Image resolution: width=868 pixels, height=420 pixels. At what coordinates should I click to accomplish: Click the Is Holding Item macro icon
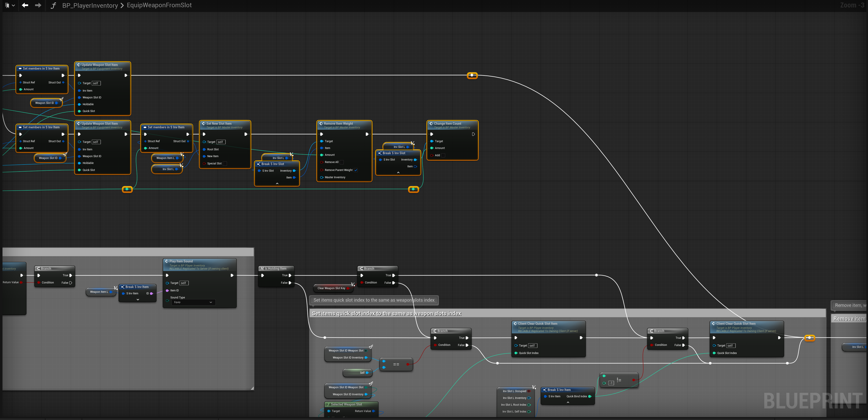[262, 269]
